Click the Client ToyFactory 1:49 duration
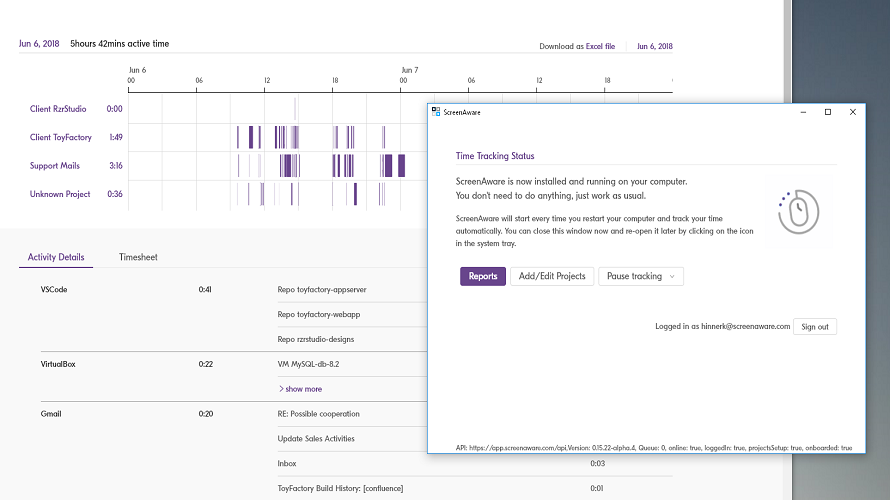The image size is (890, 500). [x=116, y=137]
